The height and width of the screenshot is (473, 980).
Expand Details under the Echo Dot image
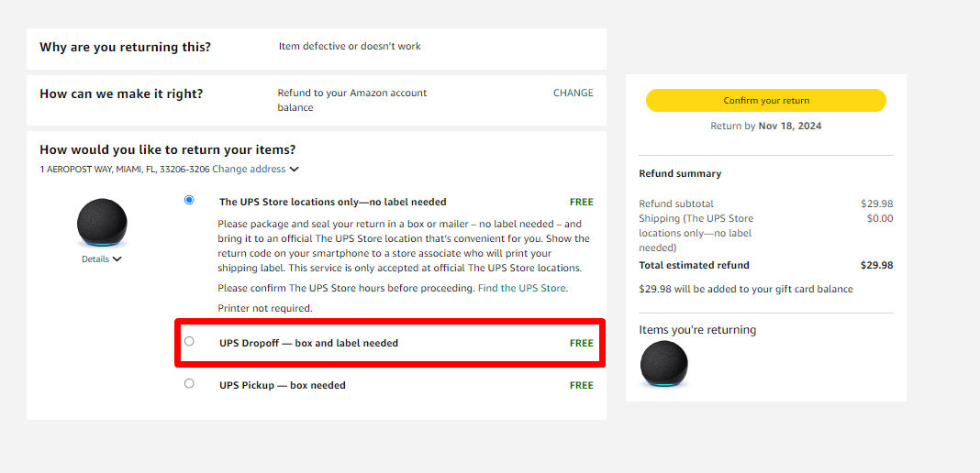pos(101,259)
